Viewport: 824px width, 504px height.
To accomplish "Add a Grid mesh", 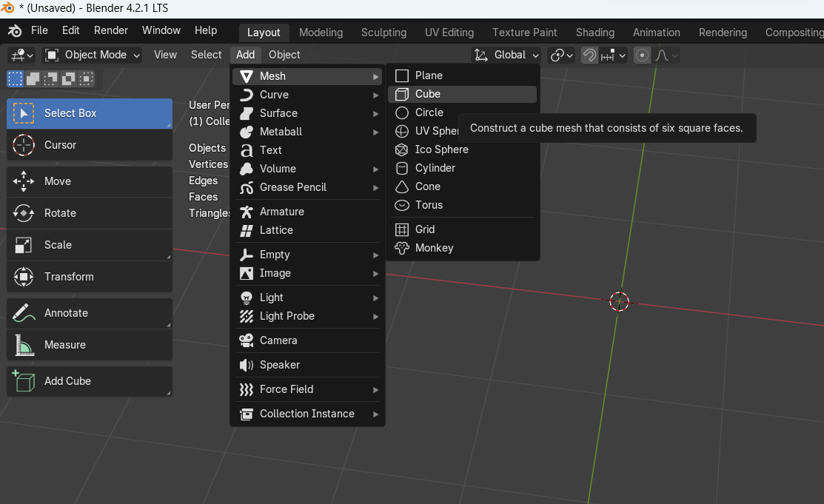I will pos(463,229).
